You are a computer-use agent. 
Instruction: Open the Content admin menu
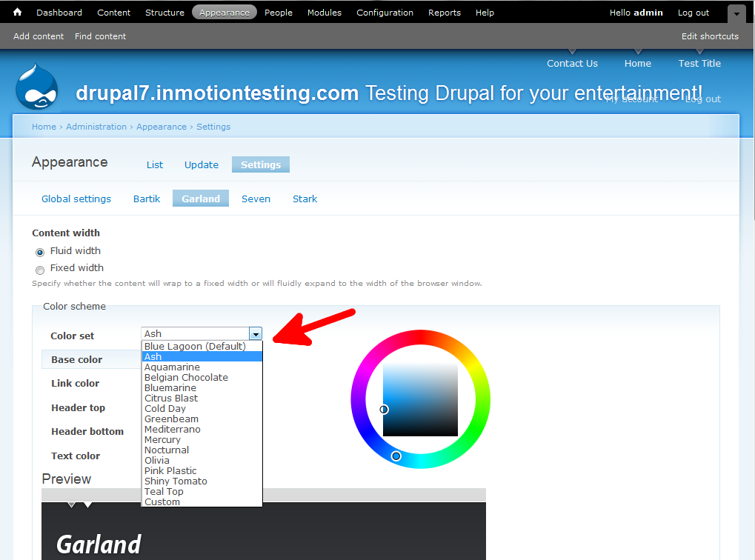coord(113,13)
